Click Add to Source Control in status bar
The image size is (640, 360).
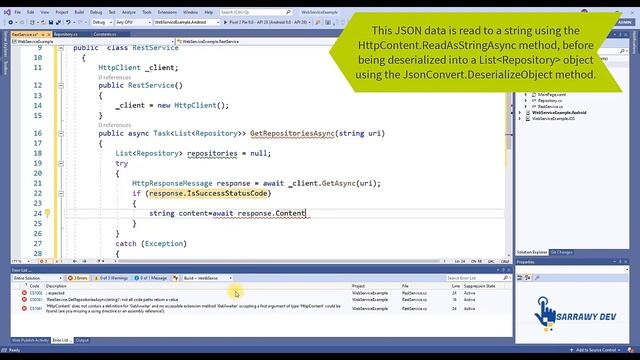click(596, 350)
